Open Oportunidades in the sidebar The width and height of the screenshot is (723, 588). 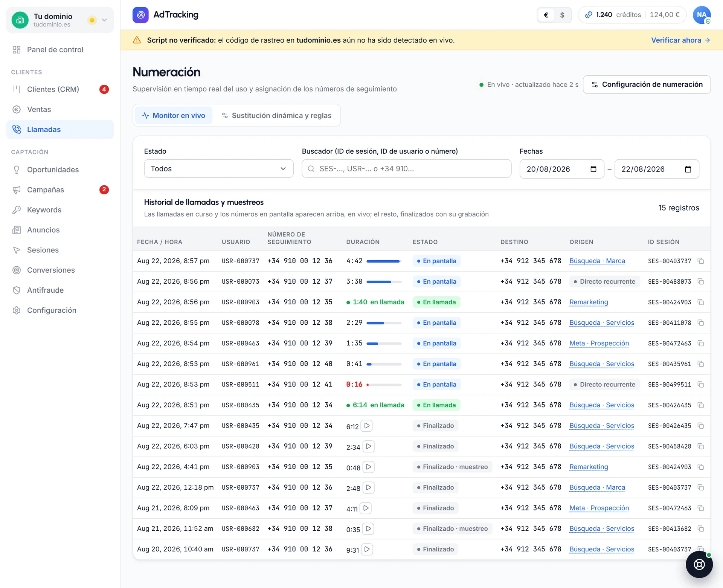click(60, 170)
